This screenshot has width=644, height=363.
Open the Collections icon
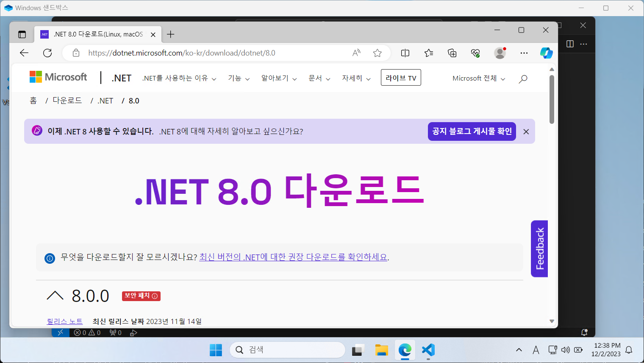(452, 53)
